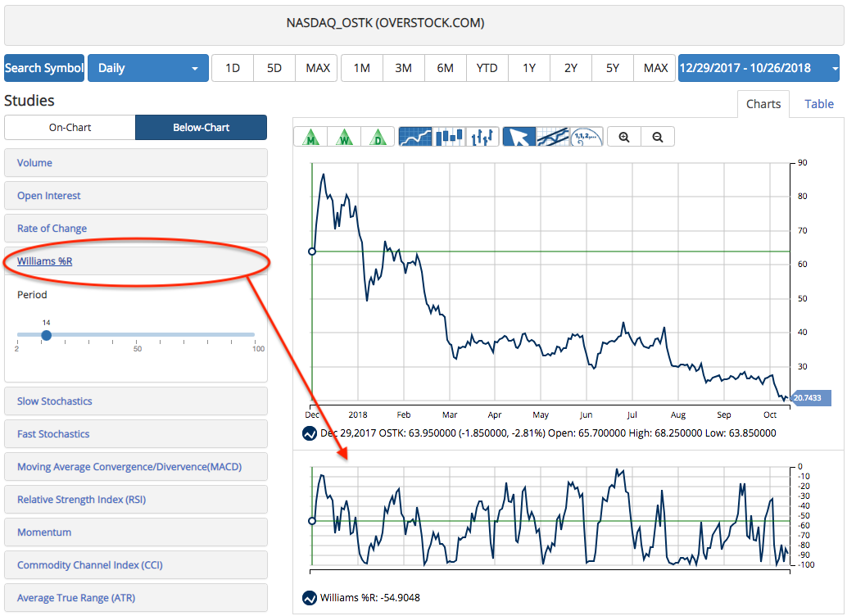The image size is (847, 616).
Task: Select the historical MAX range
Action: click(x=655, y=68)
